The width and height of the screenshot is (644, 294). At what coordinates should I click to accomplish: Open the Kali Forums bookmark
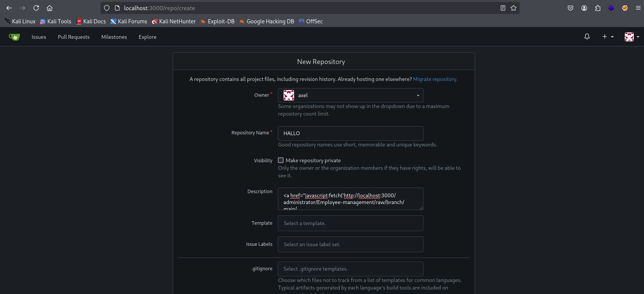click(129, 21)
